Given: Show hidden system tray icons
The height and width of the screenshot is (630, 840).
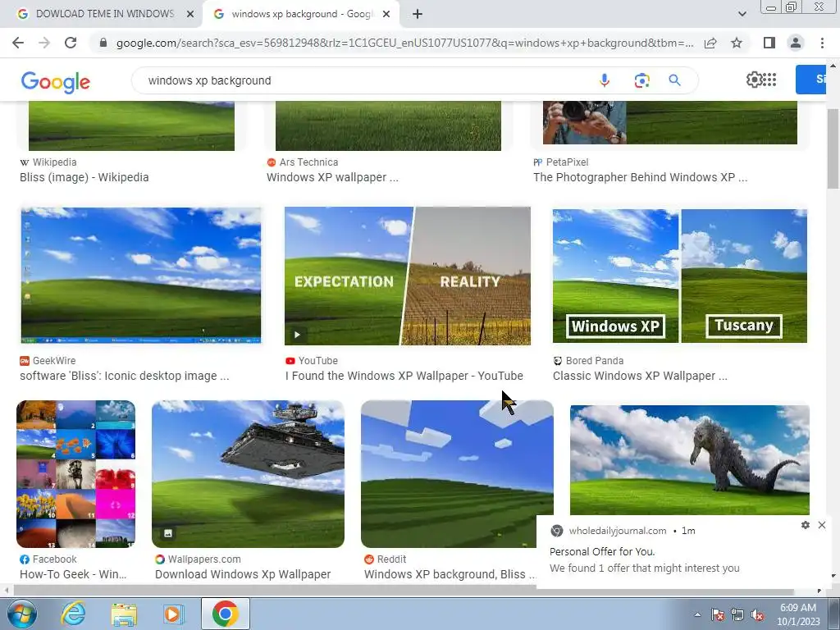Looking at the screenshot, I should (x=697, y=614).
